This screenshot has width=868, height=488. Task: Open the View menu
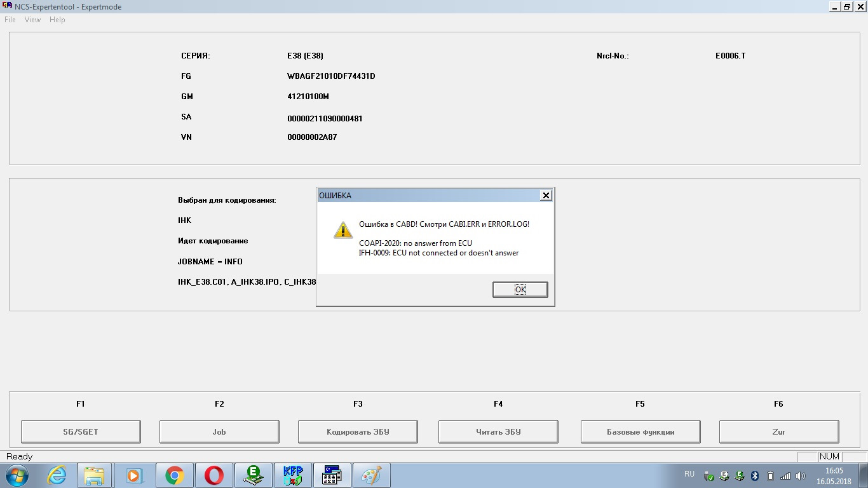click(32, 20)
